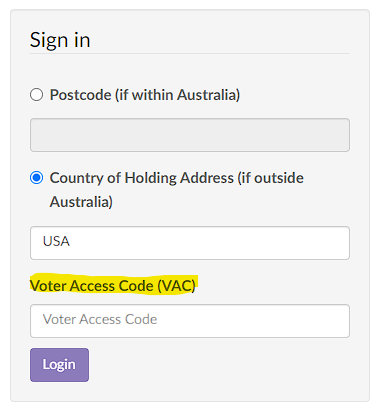
Task: Place cursor after USA text
Action: pyautogui.click(x=71, y=241)
